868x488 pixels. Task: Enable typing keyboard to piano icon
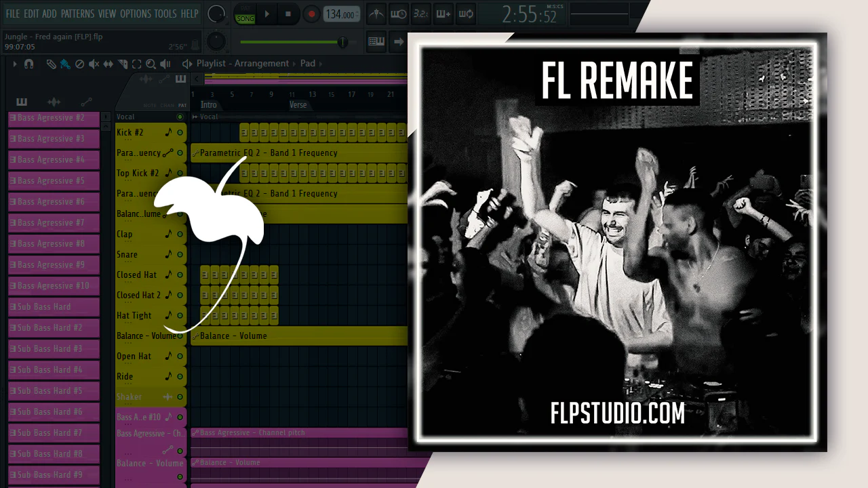click(376, 42)
